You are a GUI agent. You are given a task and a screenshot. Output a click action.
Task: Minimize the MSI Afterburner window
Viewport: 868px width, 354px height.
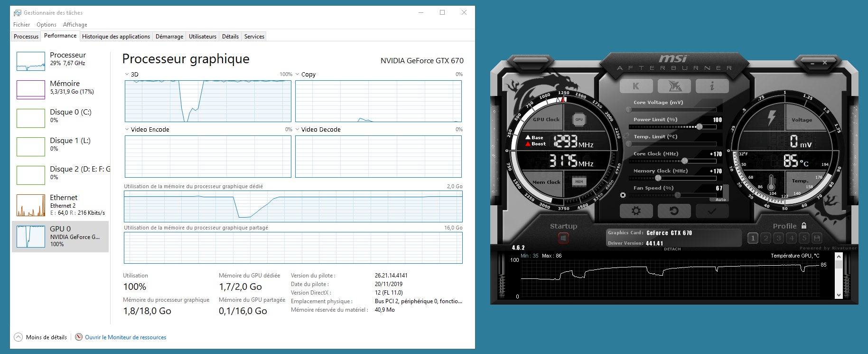[812, 63]
